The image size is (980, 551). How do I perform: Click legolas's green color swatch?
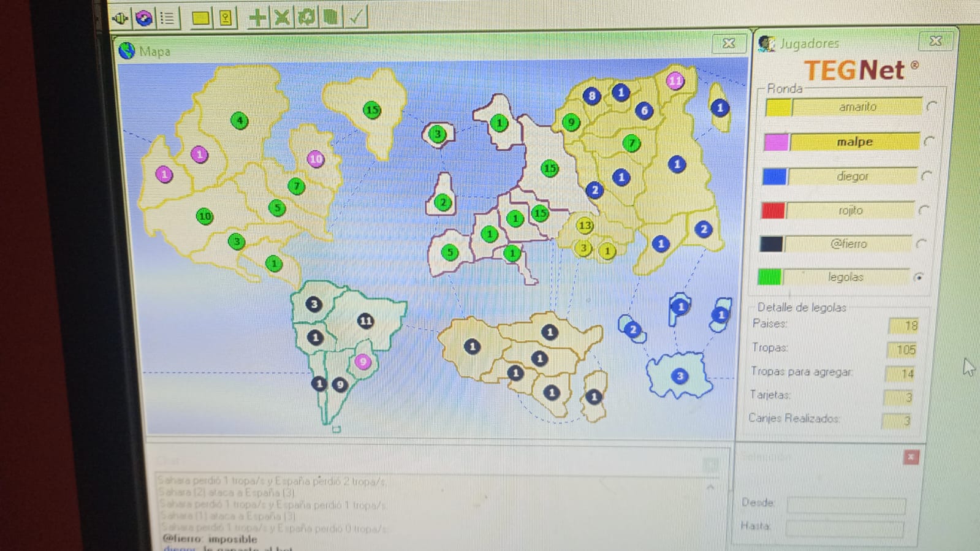pos(769,277)
